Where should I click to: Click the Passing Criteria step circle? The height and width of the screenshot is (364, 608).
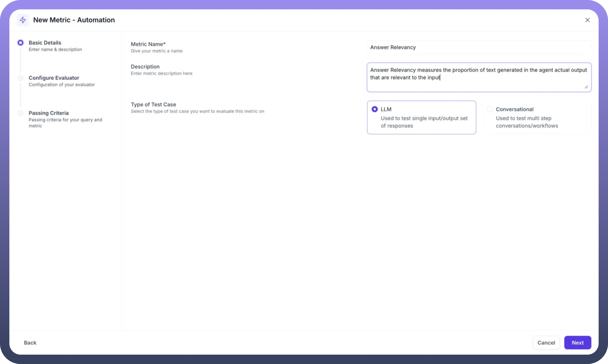coord(21,113)
